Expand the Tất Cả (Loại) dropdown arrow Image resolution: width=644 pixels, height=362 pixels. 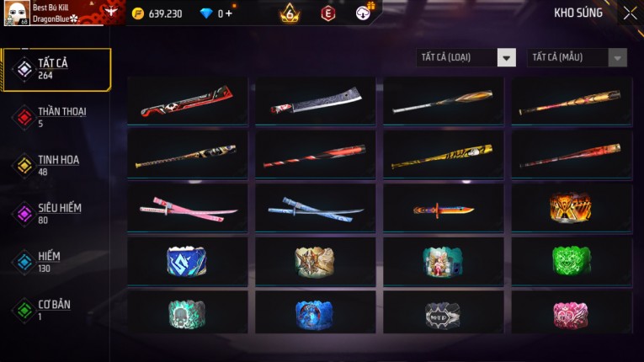coord(507,57)
